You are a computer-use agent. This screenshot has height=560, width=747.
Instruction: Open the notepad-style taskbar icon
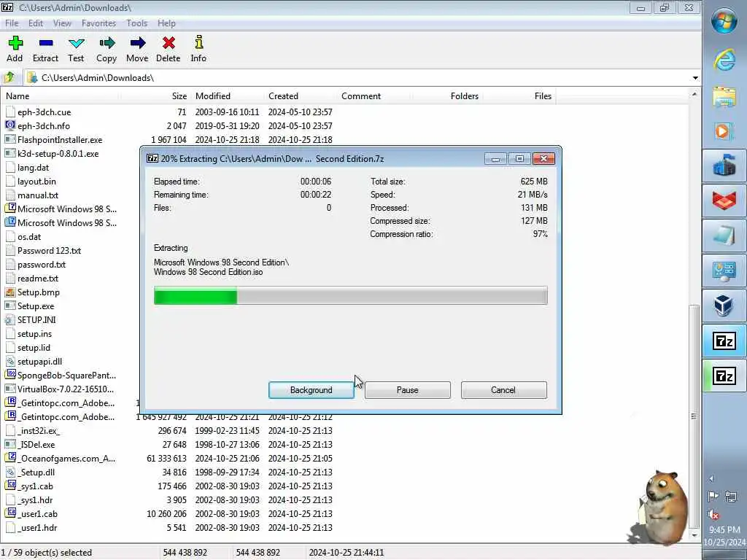tap(724, 236)
